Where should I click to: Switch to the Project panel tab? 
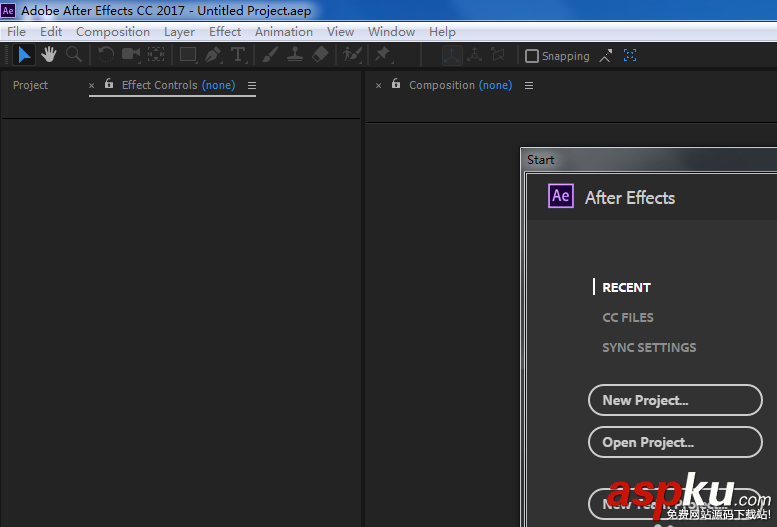coord(30,85)
